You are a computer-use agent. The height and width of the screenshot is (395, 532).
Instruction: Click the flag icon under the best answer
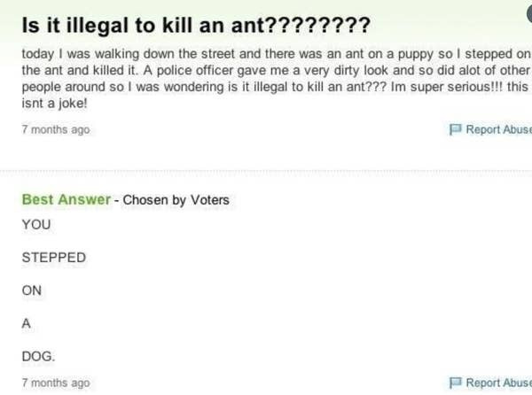(x=456, y=383)
